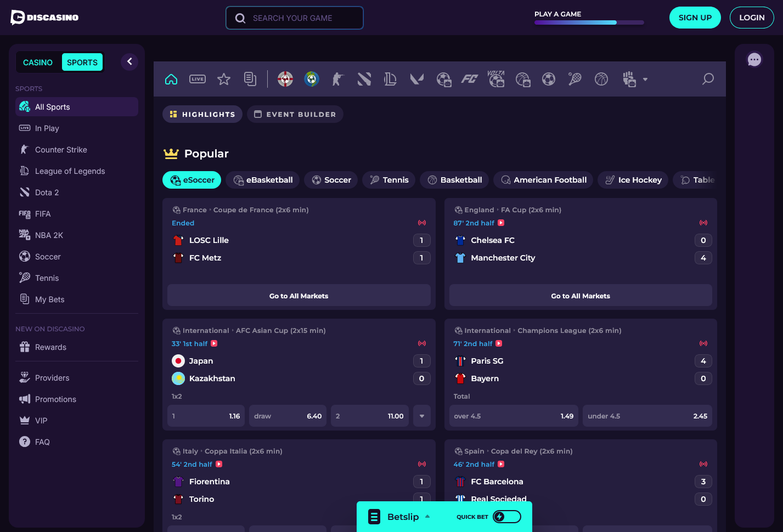
Task: Select the Valorant icon in toolbar
Action: click(417, 79)
